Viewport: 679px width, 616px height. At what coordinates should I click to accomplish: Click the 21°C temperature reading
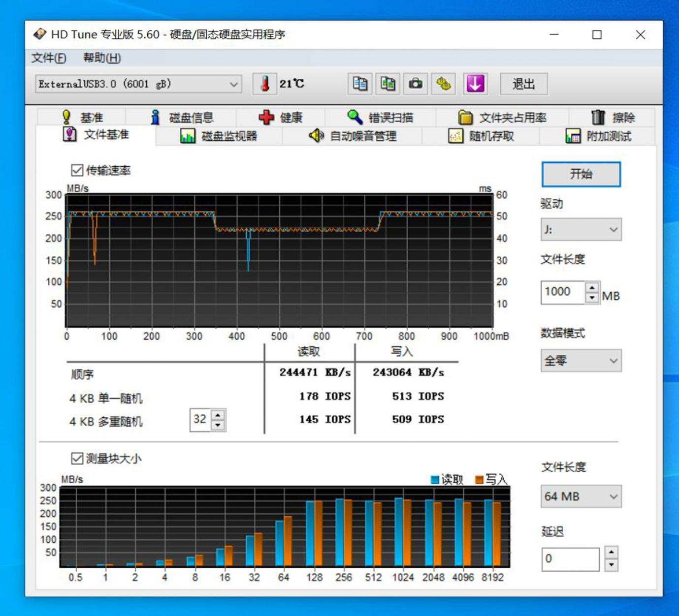click(x=291, y=84)
